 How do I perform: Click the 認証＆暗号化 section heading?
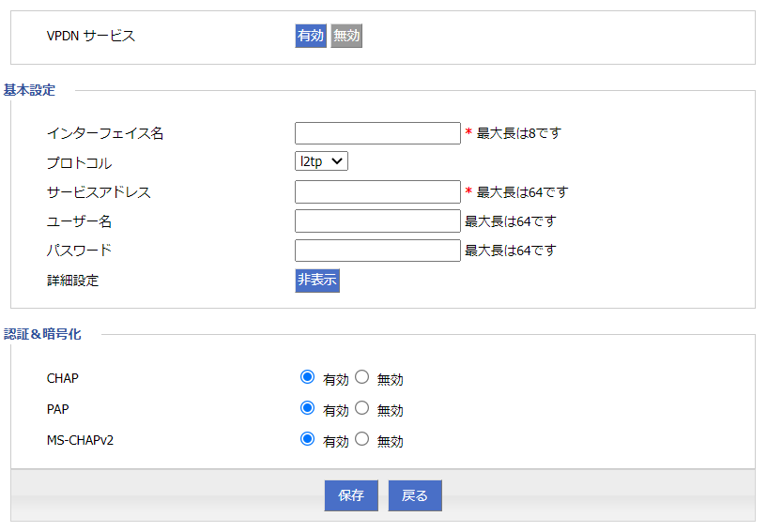[43, 334]
